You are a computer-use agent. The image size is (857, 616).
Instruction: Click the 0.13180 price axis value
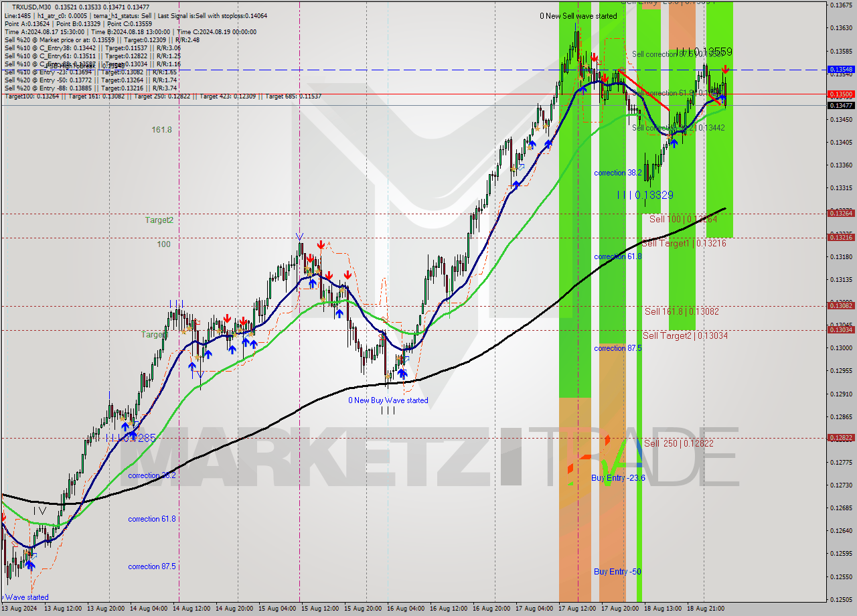(841, 256)
